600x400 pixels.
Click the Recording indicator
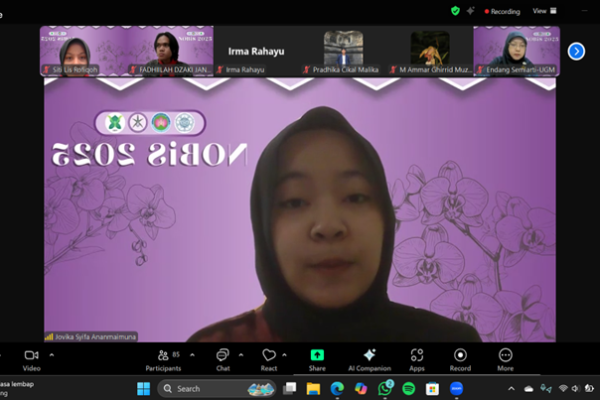pyautogui.click(x=502, y=11)
